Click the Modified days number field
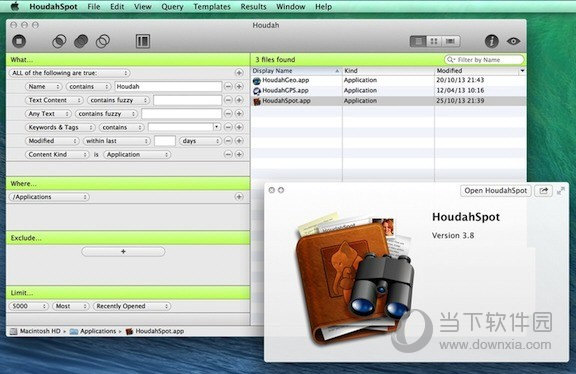 (165, 141)
